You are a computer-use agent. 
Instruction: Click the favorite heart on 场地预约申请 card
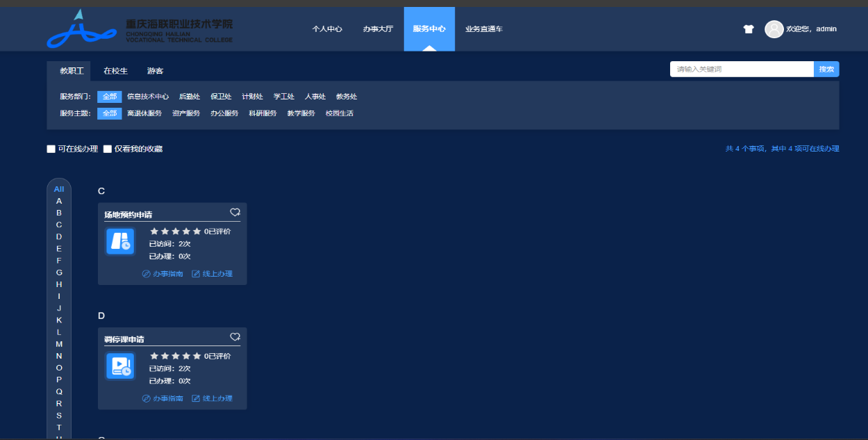pos(235,212)
